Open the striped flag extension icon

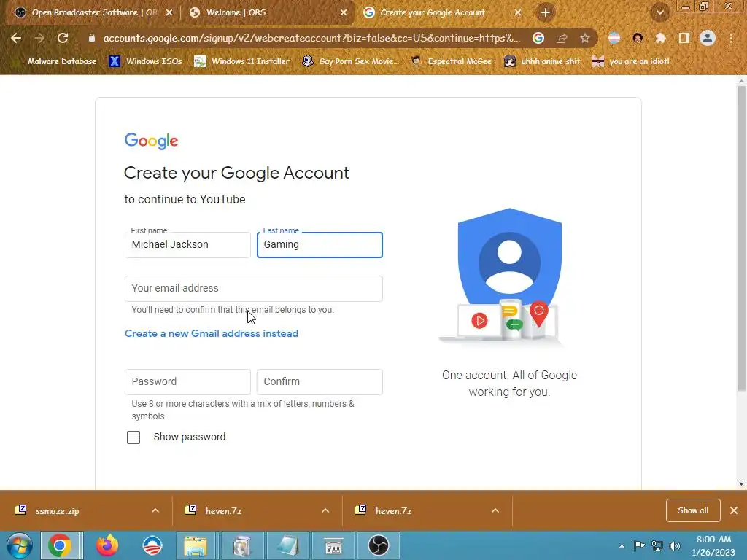614,38
